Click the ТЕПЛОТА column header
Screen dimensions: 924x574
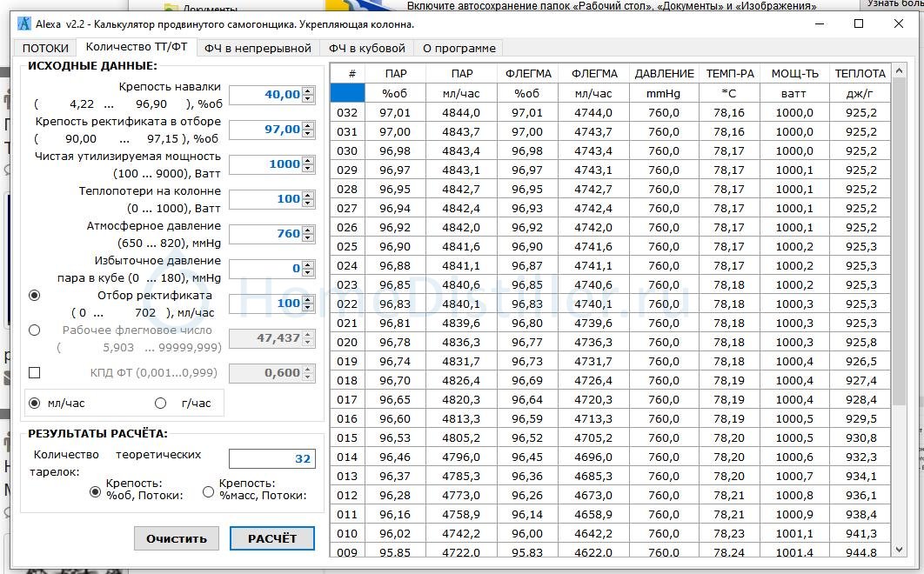pyautogui.click(x=860, y=74)
